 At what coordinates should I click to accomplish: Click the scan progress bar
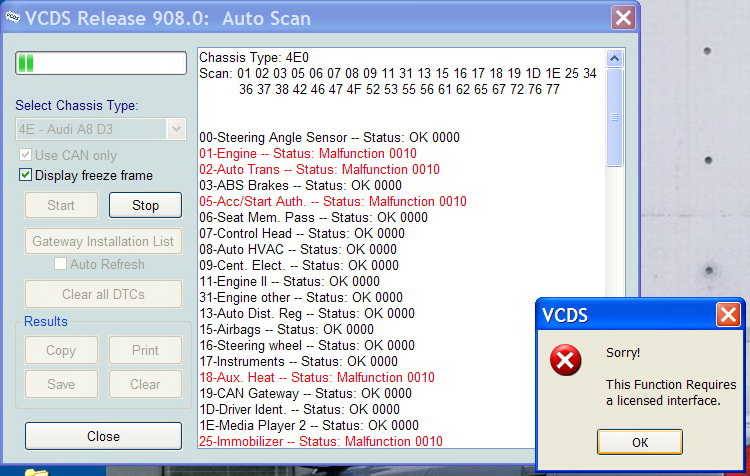point(101,63)
